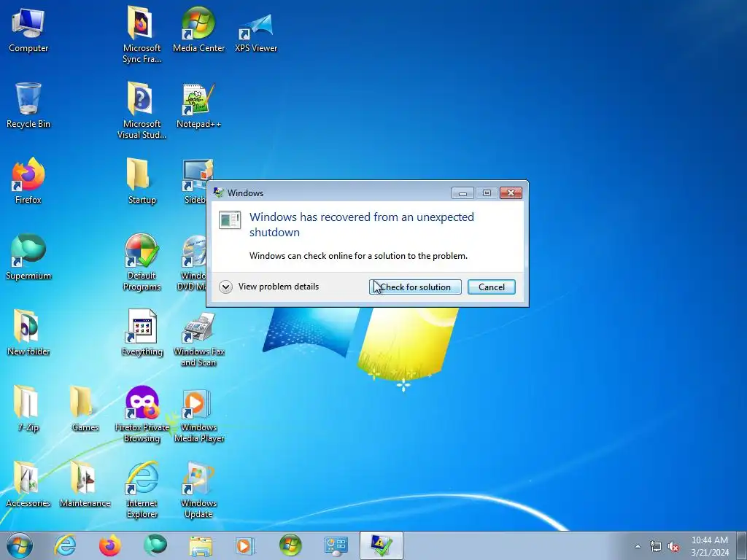Select the Default Programs shortcut
The width and height of the screenshot is (747, 560).
(x=142, y=262)
